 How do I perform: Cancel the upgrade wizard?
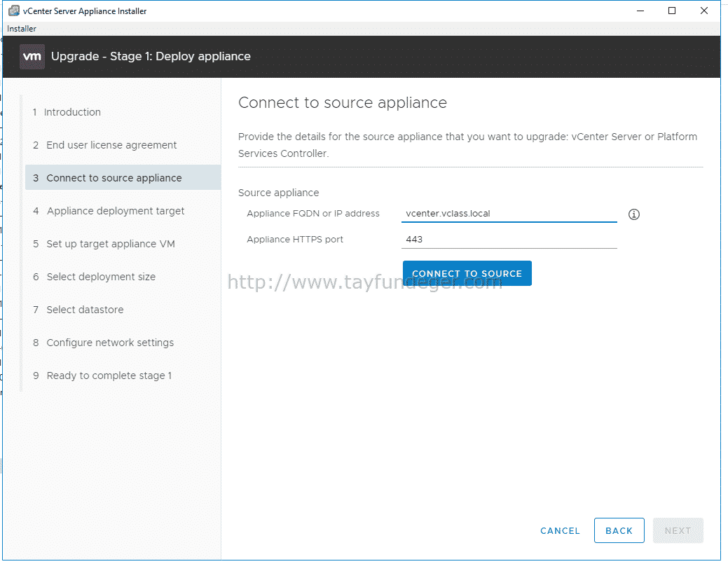(x=560, y=530)
